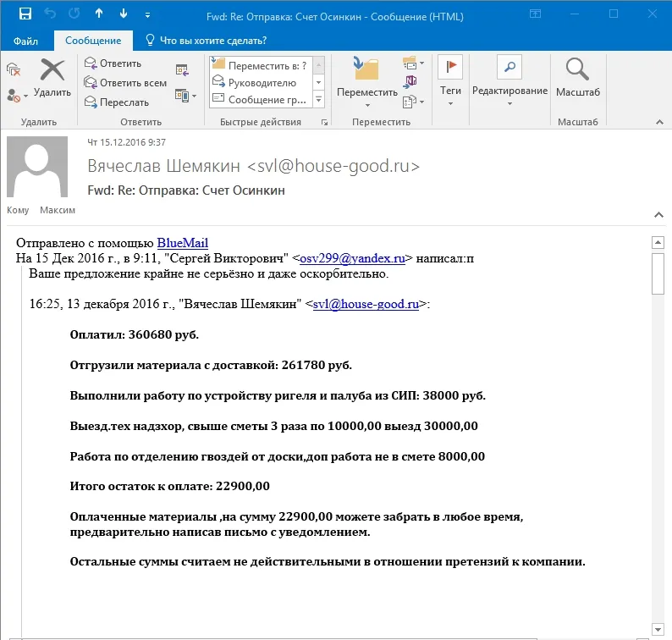Screen dimensions: 672x640
Task: Click Переслать to forward message
Action: pos(117,102)
